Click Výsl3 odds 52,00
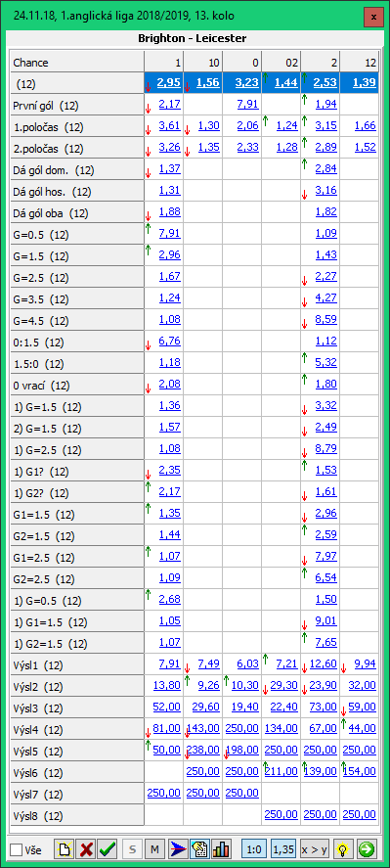 coord(167,707)
